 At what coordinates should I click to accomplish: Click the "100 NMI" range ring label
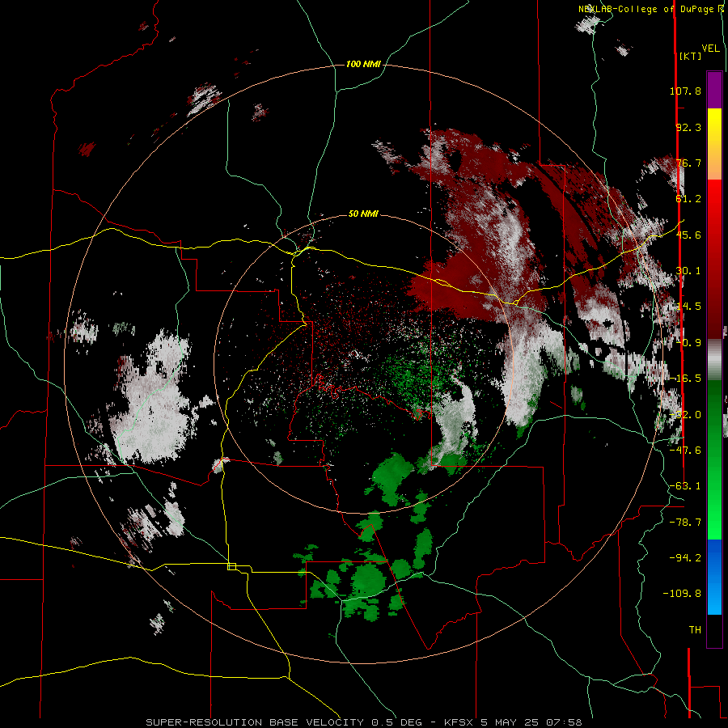(x=363, y=64)
